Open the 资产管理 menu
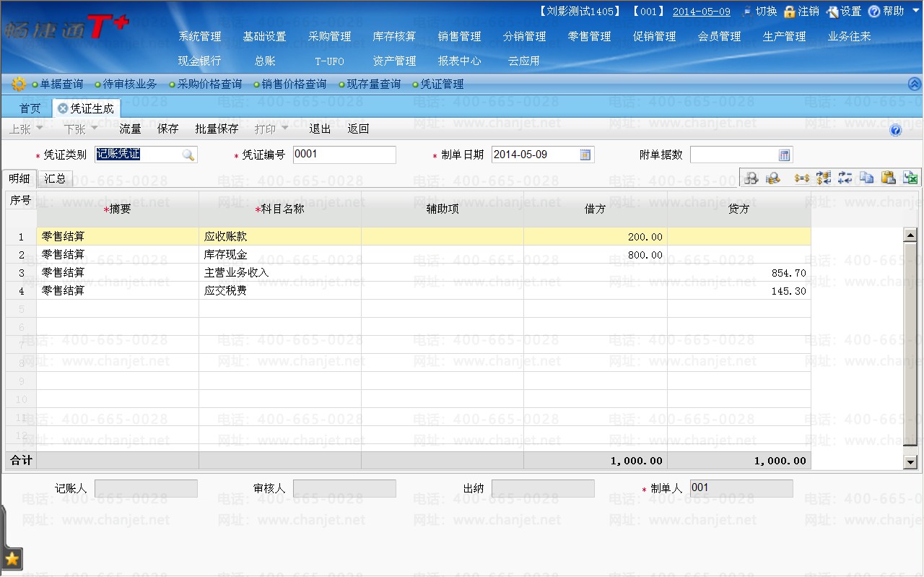The width and height of the screenshot is (924, 577). point(395,61)
